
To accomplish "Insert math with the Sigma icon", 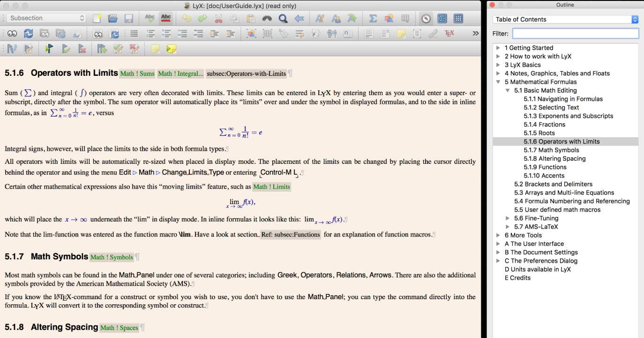I will click(x=373, y=18).
